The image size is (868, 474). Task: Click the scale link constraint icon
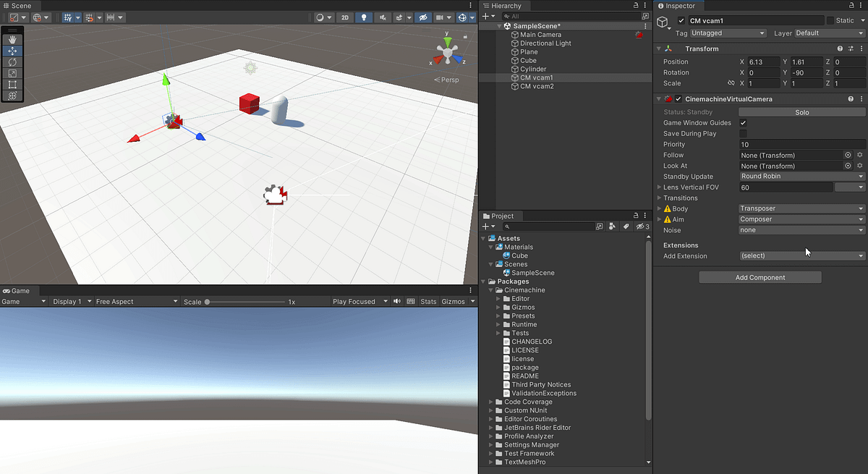tap(731, 83)
